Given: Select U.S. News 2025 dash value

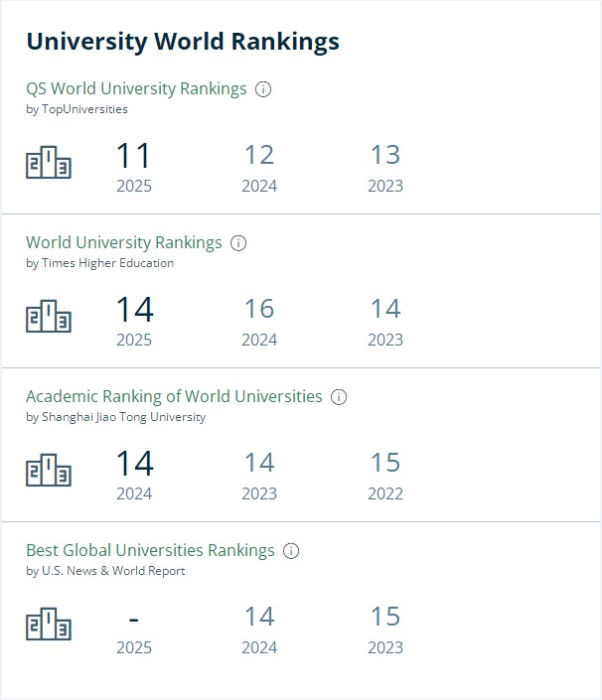Looking at the screenshot, I should tap(133, 620).
